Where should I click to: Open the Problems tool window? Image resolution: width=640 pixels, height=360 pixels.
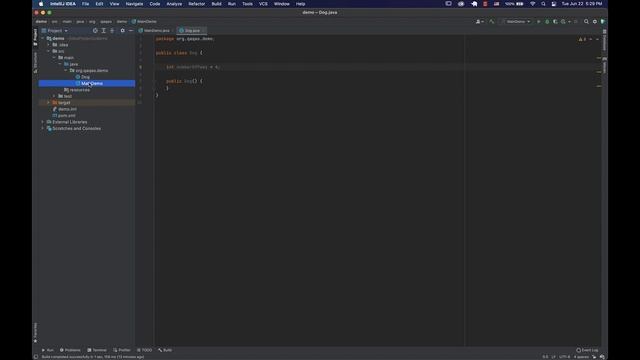70,350
